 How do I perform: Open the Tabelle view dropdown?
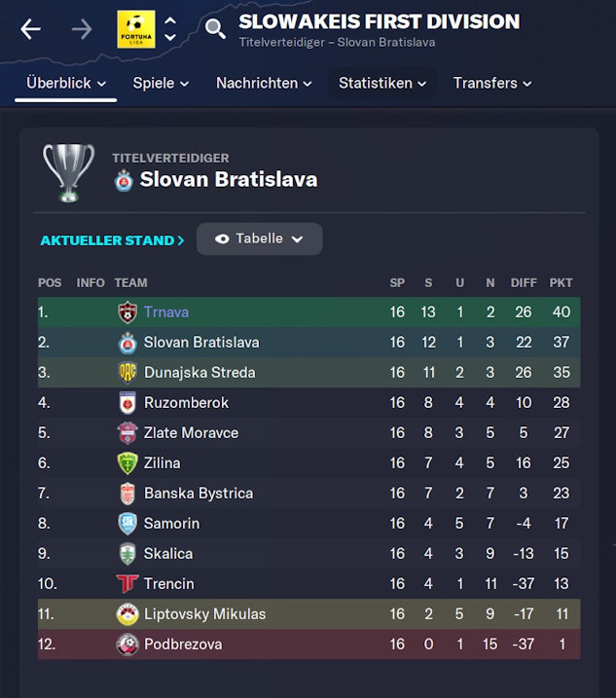click(x=259, y=239)
